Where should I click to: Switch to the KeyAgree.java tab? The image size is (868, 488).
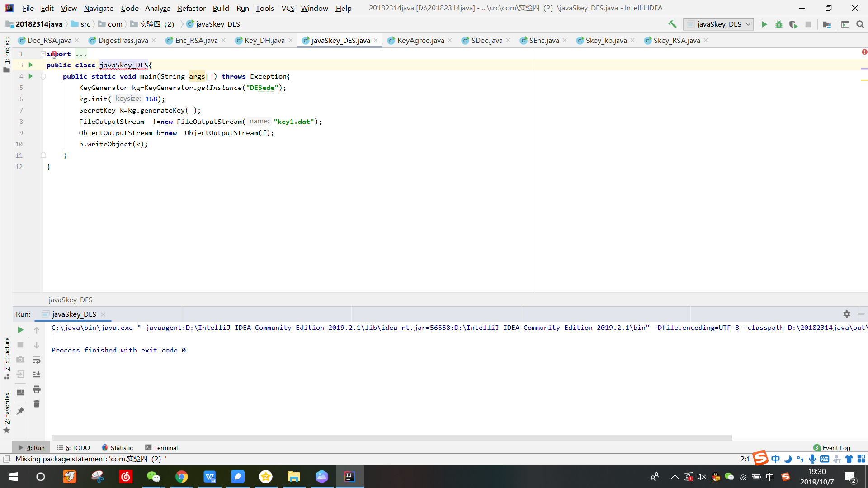click(420, 41)
